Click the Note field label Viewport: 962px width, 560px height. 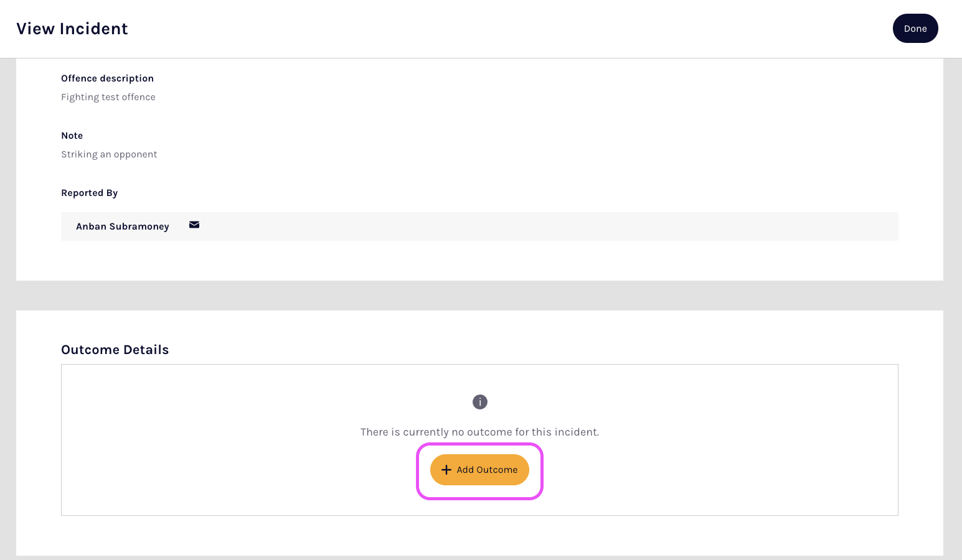(x=72, y=136)
